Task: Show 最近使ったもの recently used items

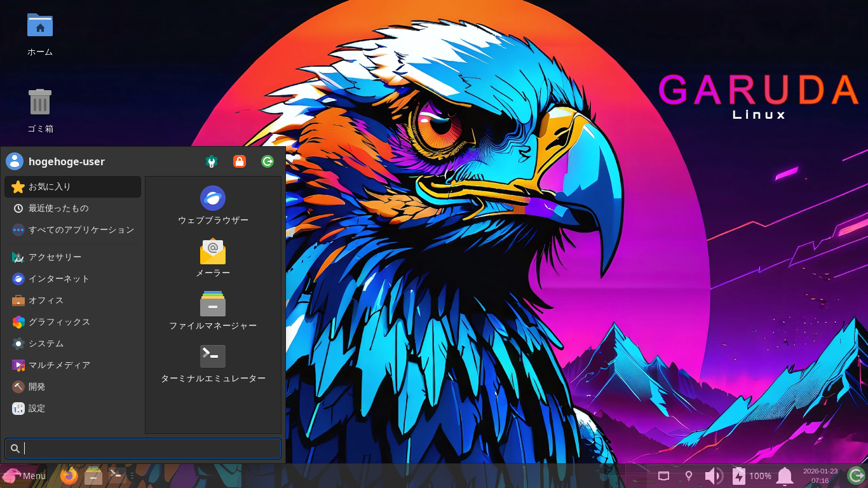Action: [72, 208]
